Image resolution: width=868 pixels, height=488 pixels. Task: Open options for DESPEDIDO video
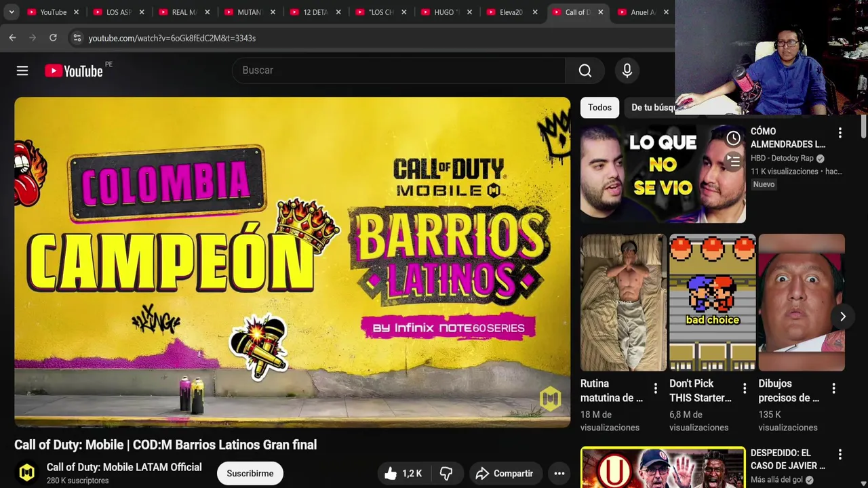coord(840,454)
